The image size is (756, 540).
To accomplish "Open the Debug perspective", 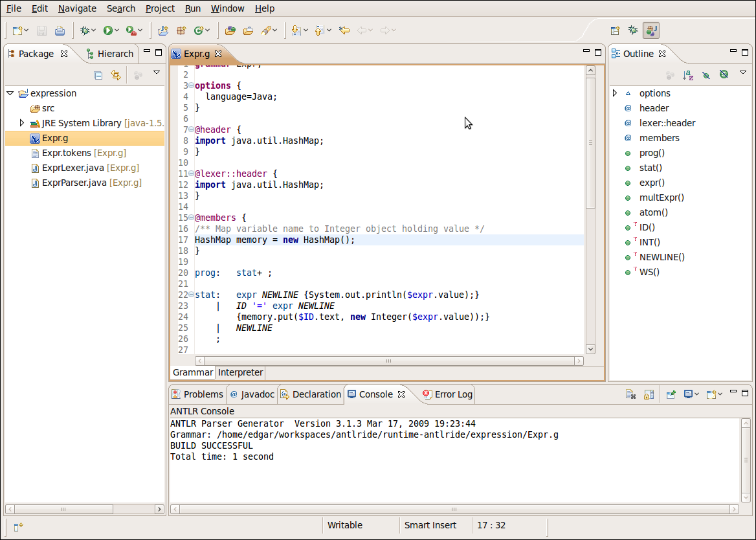I will [x=633, y=30].
